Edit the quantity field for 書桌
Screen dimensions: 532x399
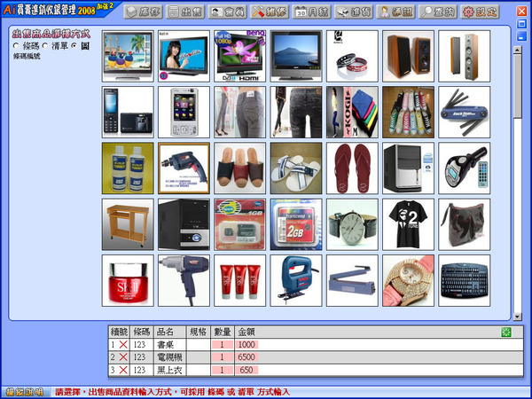tap(222, 345)
